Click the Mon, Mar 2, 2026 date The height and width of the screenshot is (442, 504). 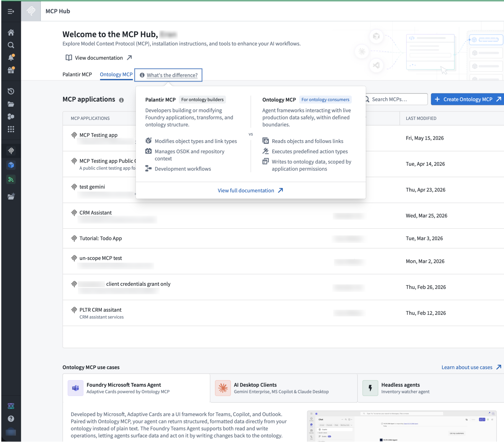pyautogui.click(x=425, y=261)
